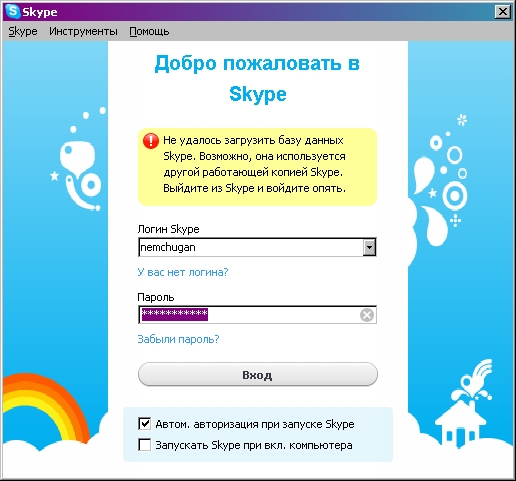This screenshot has height=481, width=516.
Task: Open the Skype menu in the menu bar
Action: 23,31
